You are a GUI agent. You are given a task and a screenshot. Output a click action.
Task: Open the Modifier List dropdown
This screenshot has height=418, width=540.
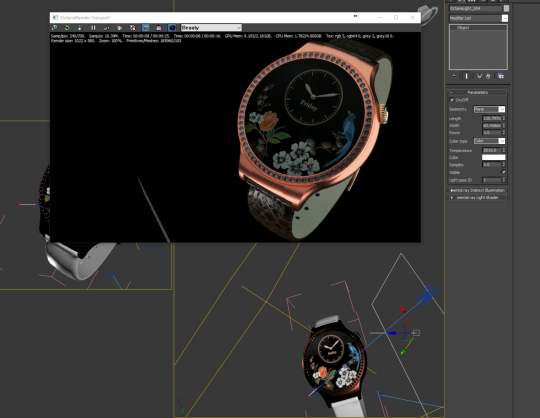click(x=478, y=18)
